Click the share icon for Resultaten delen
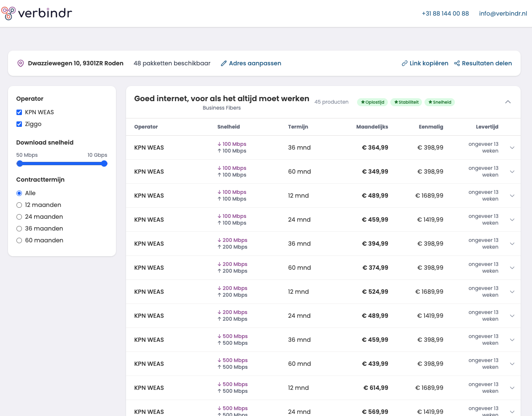Screen dimensions: 532x416 pyautogui.click(x=457, y=63)
